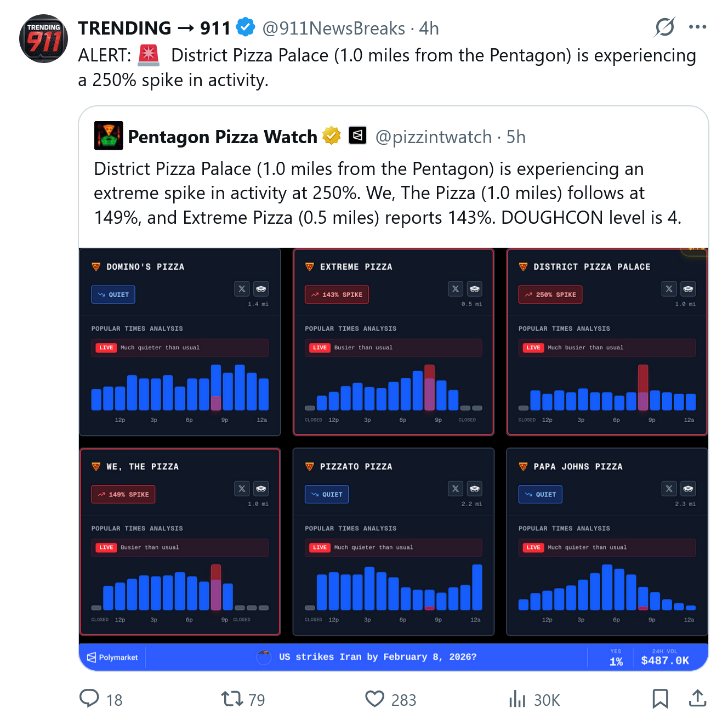The image size is (728, 725).
Task: Bookmark this post
Action: tap(660, 699)
